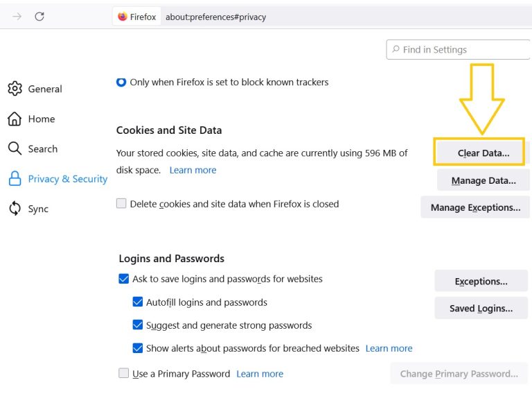Viewport: 532px width, 396px height.
Task: Enable Delete cookies when Firefox is closed
Action: tap(121, 203)
